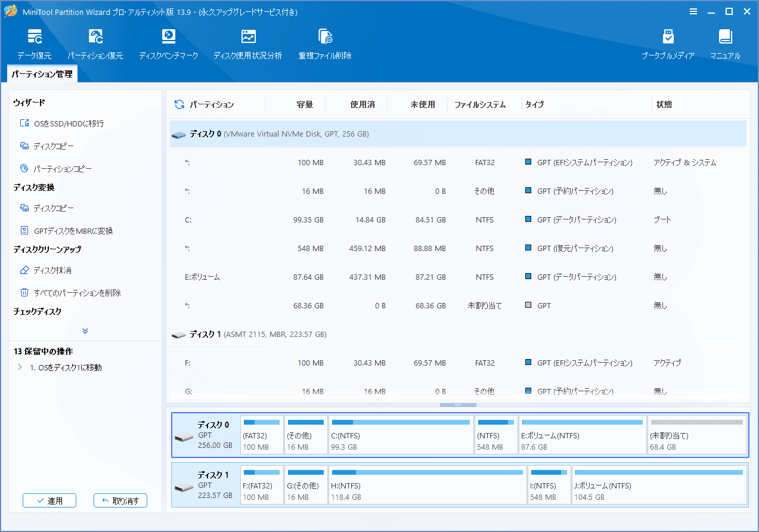Expand pending operation OSをディスク1に移動
The height and width of the screenshot is (532, 759).
pos(20,367)
